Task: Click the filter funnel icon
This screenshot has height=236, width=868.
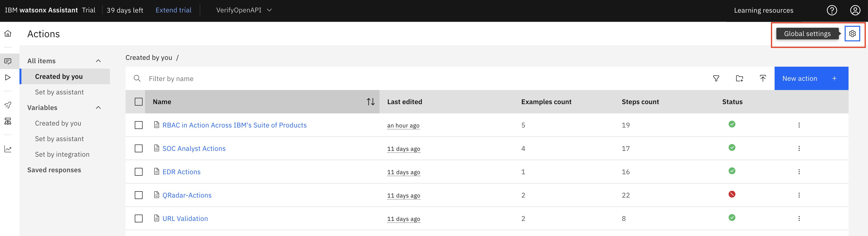Action: (x=716, y=79)
